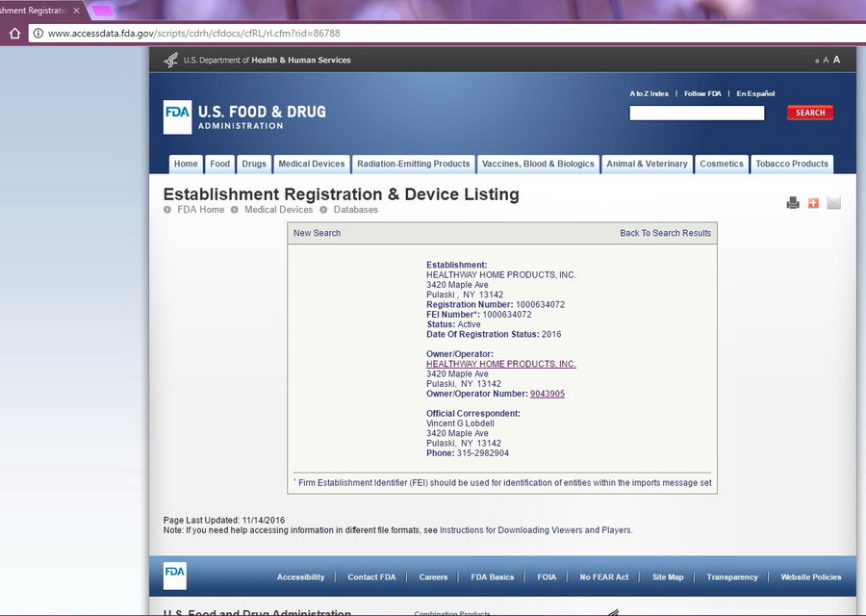Screen dimensions: 866x616
Task: Open the Website Policies footer link
Action: point(811,577)
